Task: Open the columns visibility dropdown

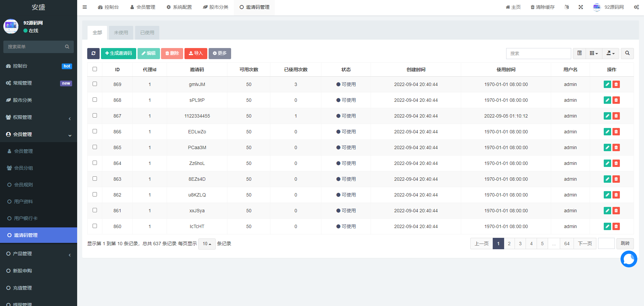Action: coord(594,53)
